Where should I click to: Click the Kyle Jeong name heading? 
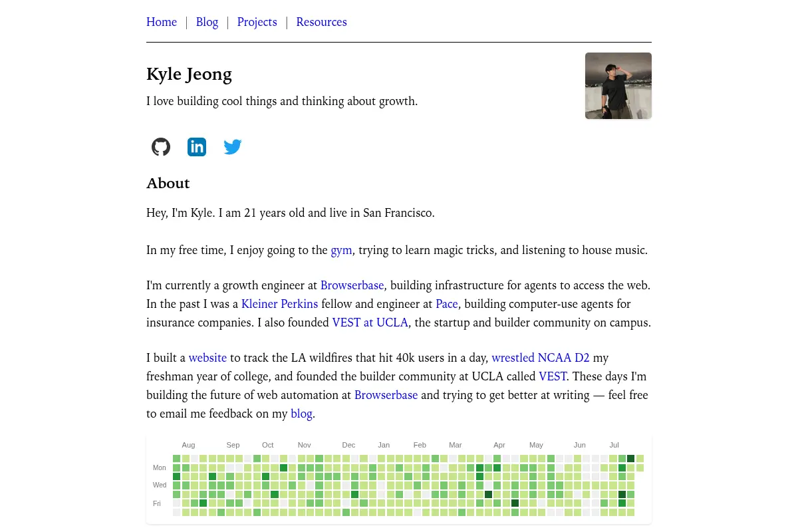(189, 74)
